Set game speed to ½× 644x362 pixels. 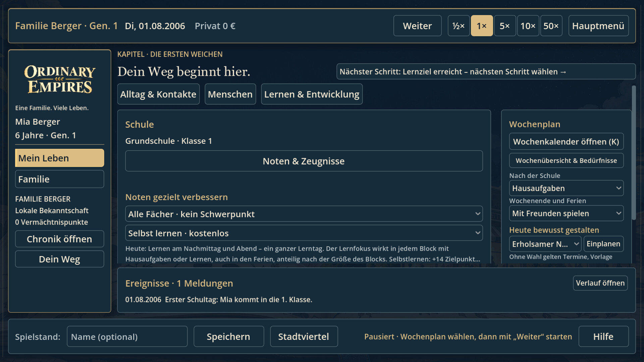pyautogui.click(x=459, y=26)
